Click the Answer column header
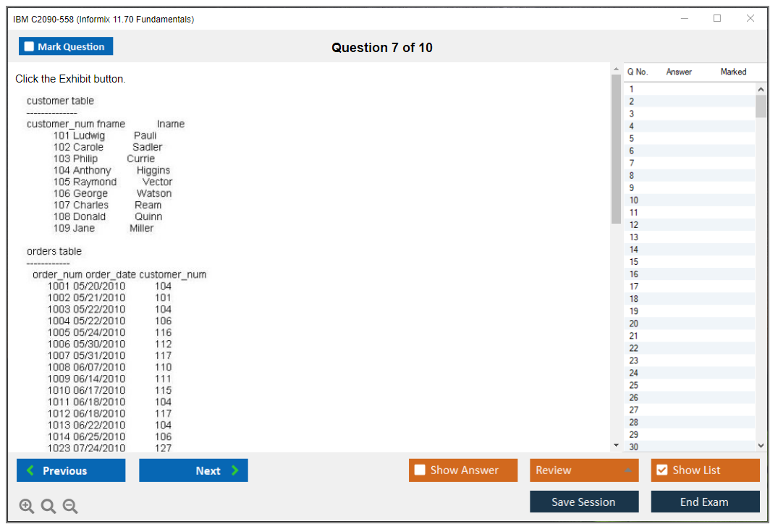 tap(679, 72)
